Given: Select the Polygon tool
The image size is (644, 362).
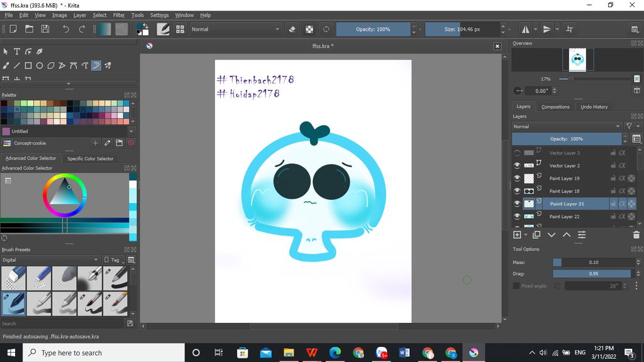Looking at the screenshot, I should (x=51, y=65).
